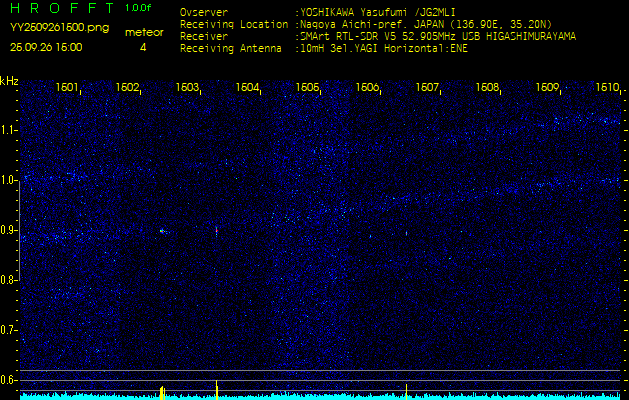This screenshot has height=400, width=629.
Task: Click the 1505 time marker
Action: click(x=307, y=87)
